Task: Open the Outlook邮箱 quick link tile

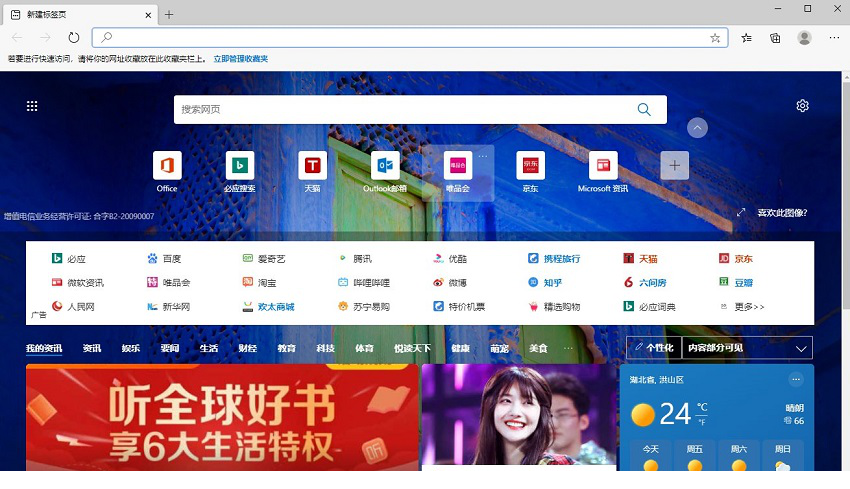Action: pos(385,166)
